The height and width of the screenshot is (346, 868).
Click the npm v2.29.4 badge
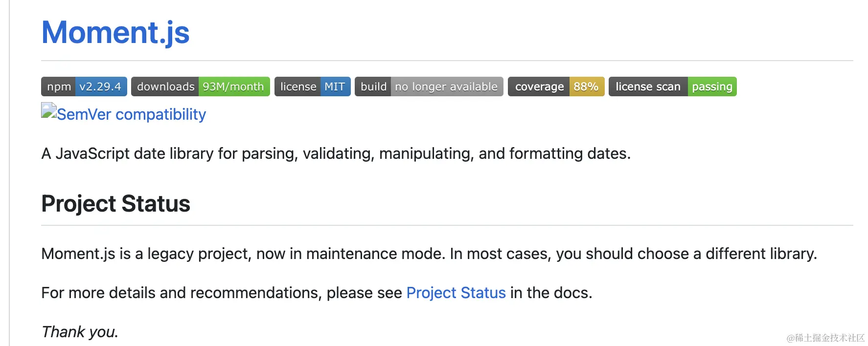84,86
